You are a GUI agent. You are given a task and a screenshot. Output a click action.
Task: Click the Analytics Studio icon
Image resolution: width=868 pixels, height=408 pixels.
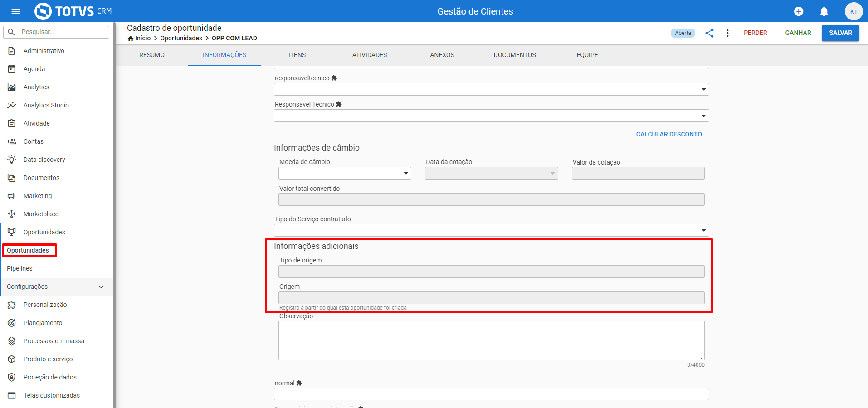pyautogui.click(x=12, y=105)
